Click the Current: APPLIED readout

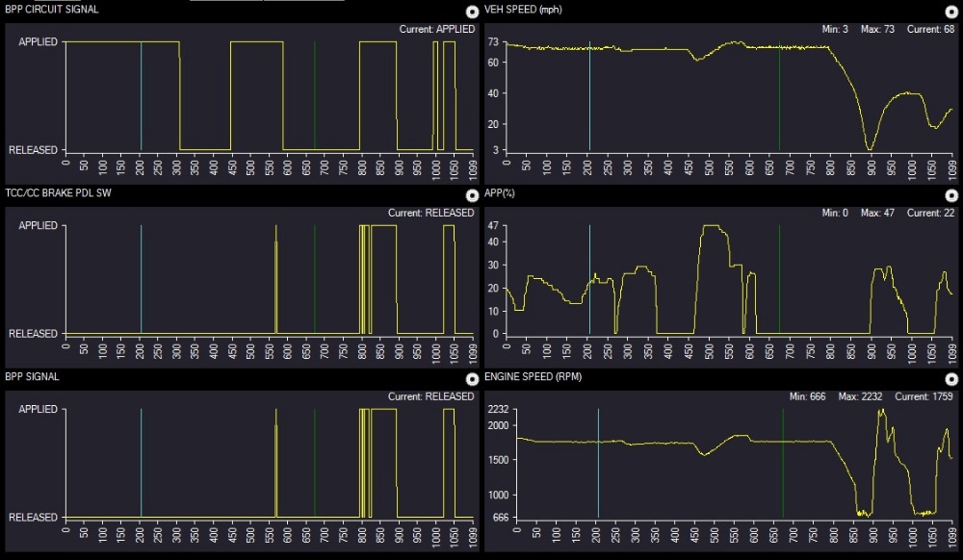437,29
